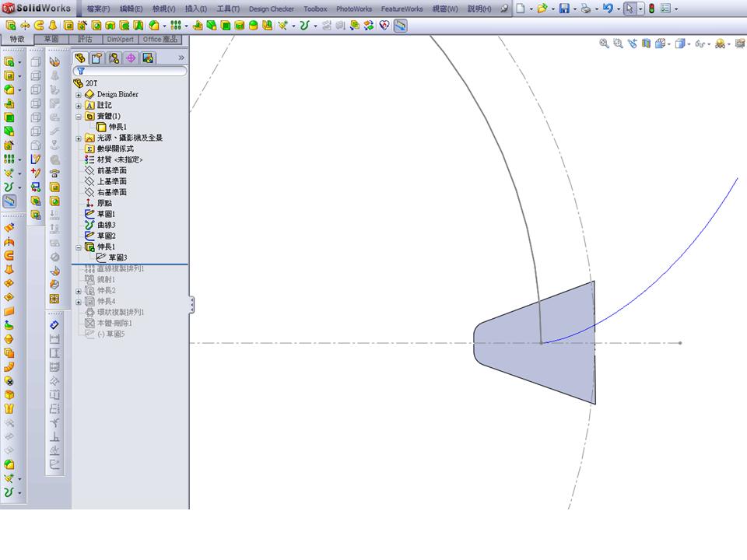Collapse the 實體(1) solid bodies node
The height and width of the screenshot is (560, 747).
[79, 117]
